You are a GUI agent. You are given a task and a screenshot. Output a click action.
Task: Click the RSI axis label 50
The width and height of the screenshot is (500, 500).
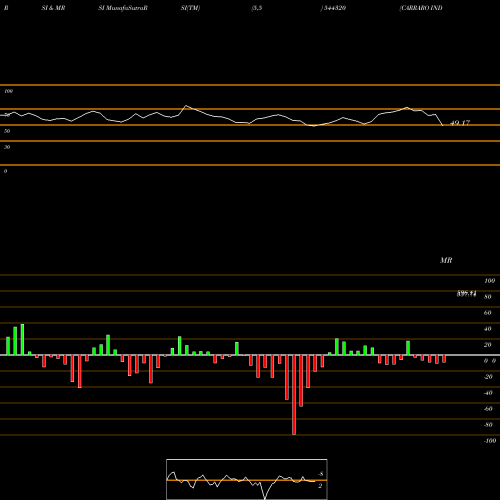point(7,131)
